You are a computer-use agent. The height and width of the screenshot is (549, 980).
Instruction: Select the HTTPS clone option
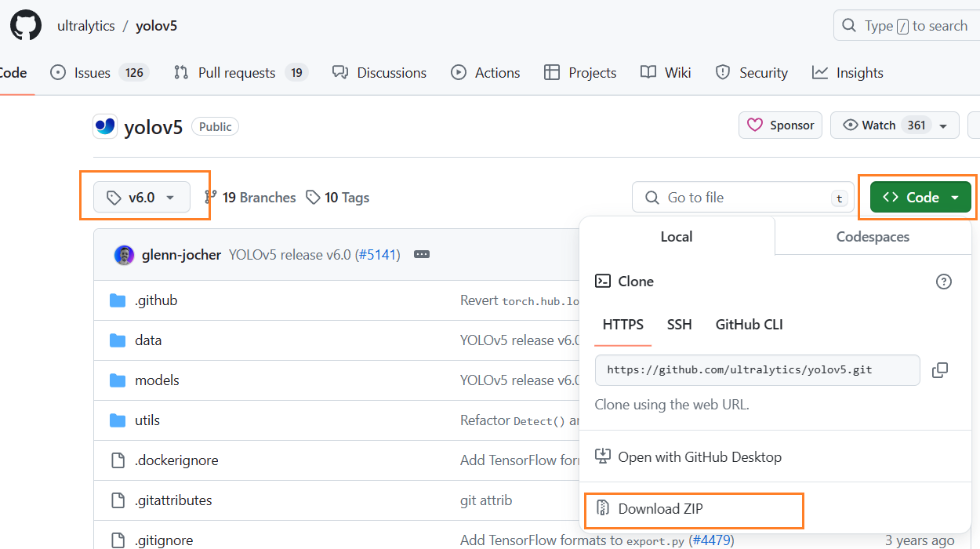click(623, 325)
